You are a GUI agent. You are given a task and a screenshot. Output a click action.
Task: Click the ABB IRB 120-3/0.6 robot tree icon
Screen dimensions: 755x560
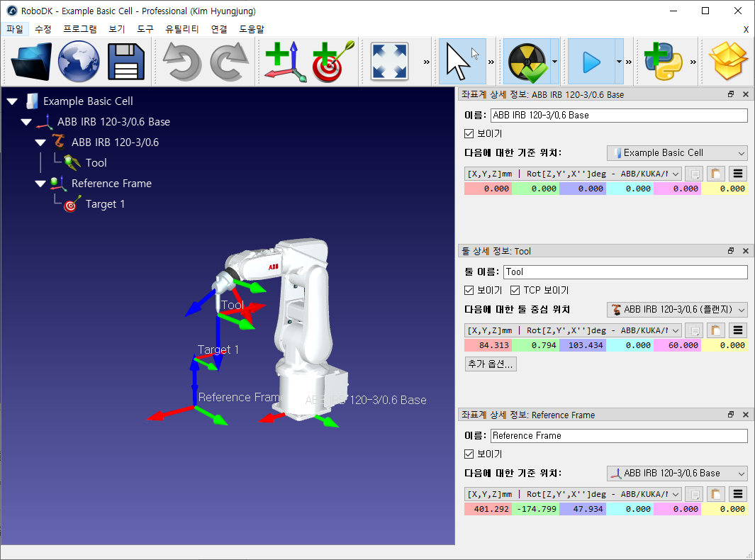[x=59, y=142]
